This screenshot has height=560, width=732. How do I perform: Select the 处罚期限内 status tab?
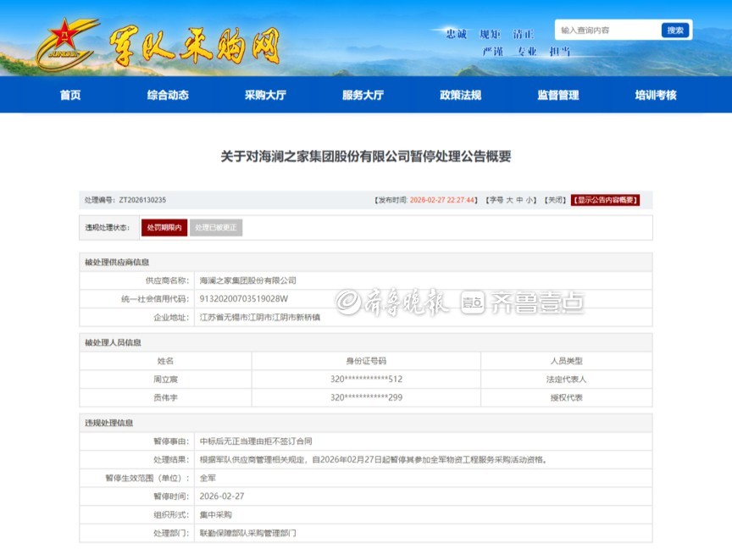[164, 228]
